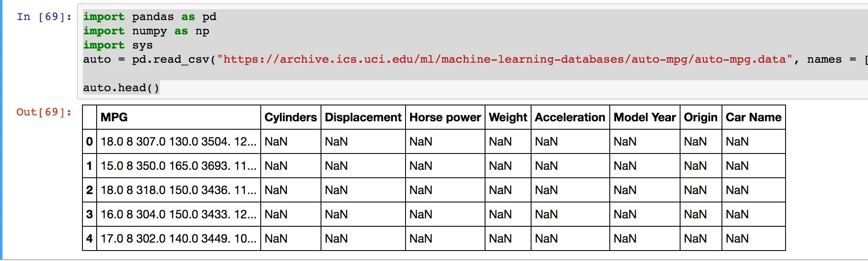Screen dimensions: 868x261
Task: Place cursor on the import numpy line
Action: 146,31
